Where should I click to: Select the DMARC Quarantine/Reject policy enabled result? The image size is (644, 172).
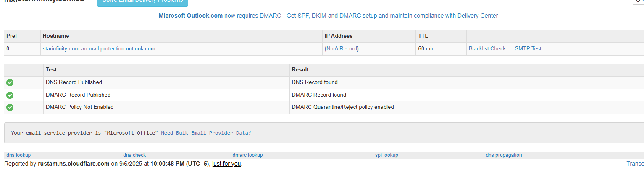click(343, 107)
